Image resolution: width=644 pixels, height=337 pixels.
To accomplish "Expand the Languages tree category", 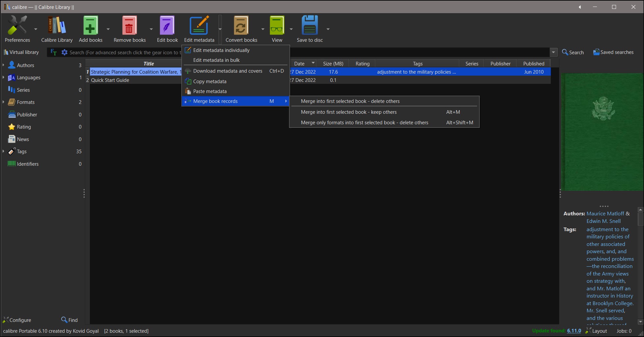I will click(x=3, y=78).
